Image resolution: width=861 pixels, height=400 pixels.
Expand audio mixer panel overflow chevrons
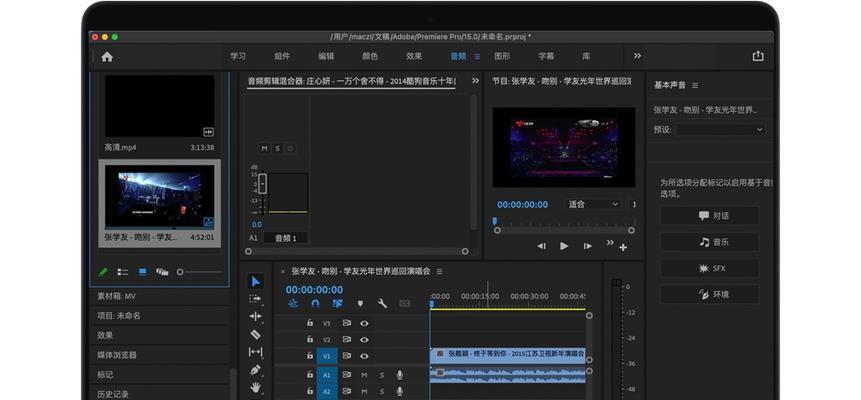click(x=476, y=81)
